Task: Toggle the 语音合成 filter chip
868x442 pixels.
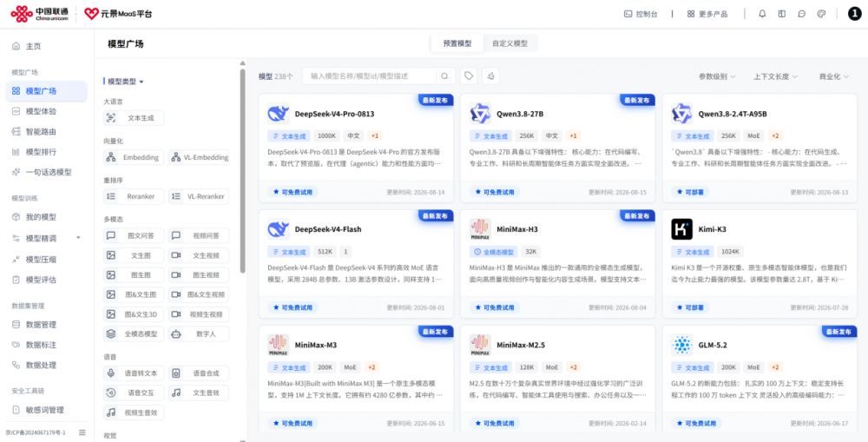Action: point(199,373)
